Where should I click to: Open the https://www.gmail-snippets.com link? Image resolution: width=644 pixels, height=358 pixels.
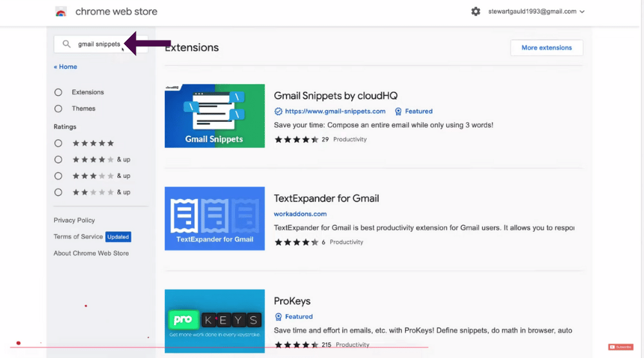(335, 111)
